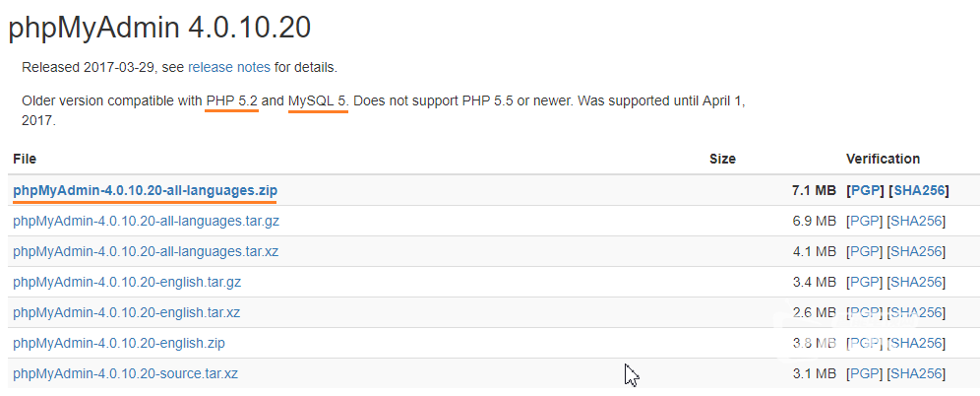Open SHA256 checksum for english.zip
This screenshot has height=396, width=980.
(x=917, y=343)
